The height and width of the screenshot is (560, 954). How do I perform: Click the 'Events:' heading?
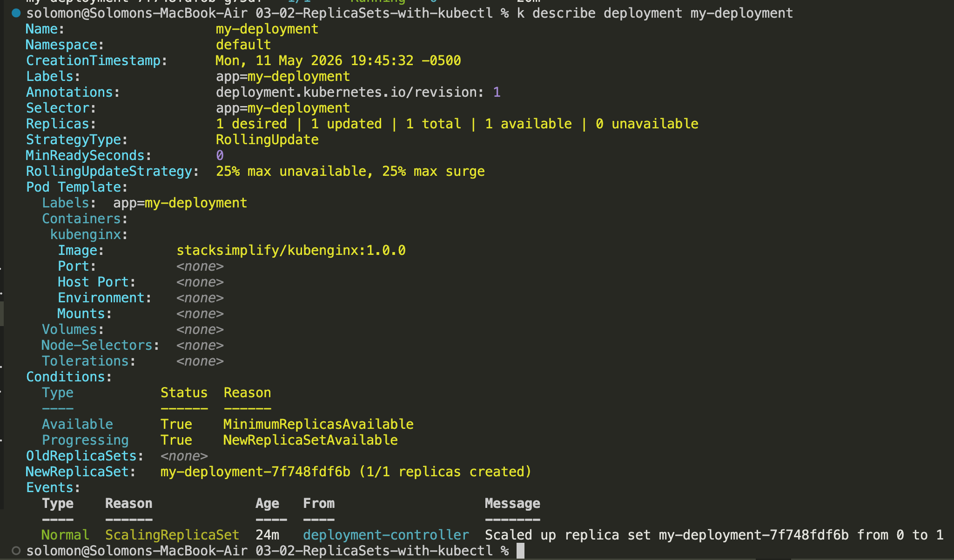(x=53, y=487)
